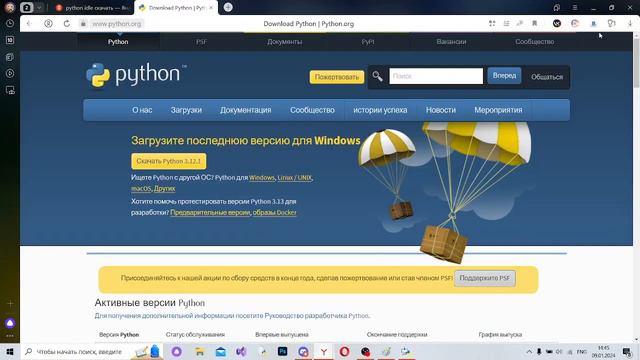Open browser downloads arrow icon
This screenshot has width=640, height=360.
coord(630,24)
